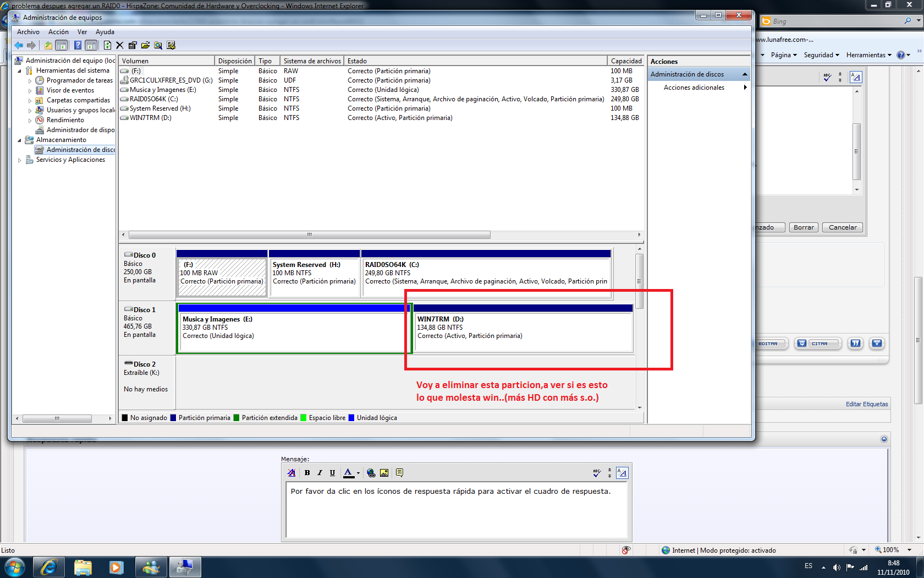
Task: Toggle bold formatting in message editor
Action: point(307,473)
